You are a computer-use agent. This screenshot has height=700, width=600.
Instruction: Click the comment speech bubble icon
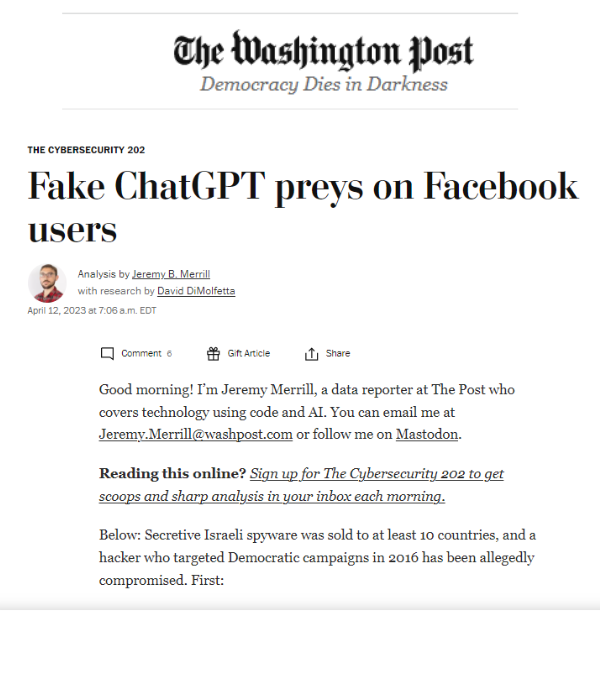pos(107,354)
